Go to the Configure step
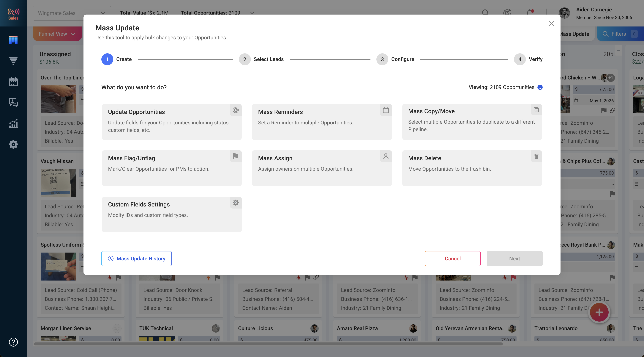 tap(395, 59)
